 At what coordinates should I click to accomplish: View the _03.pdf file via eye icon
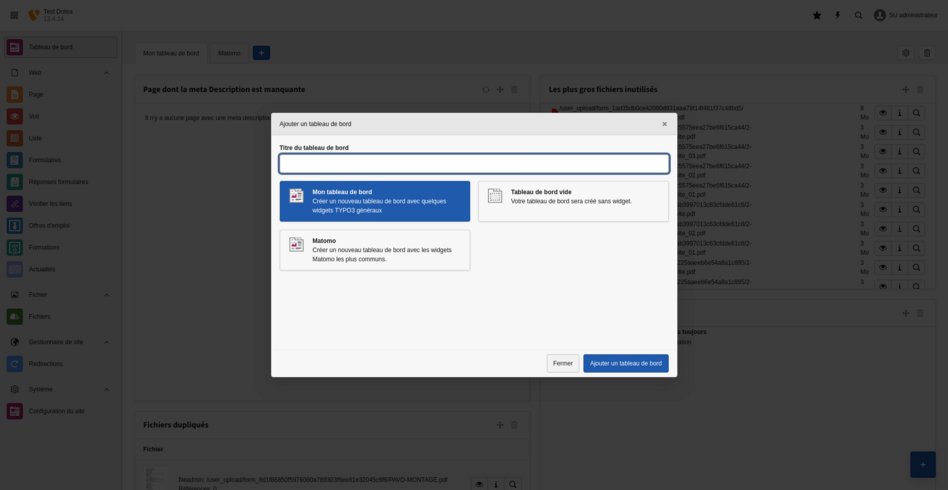point(883,152)
